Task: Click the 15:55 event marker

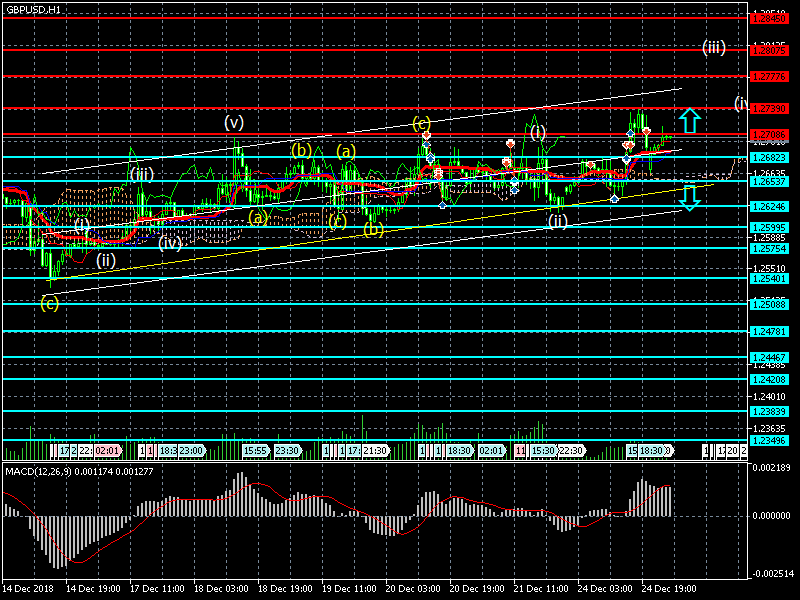Action: (x=254, y=451)
